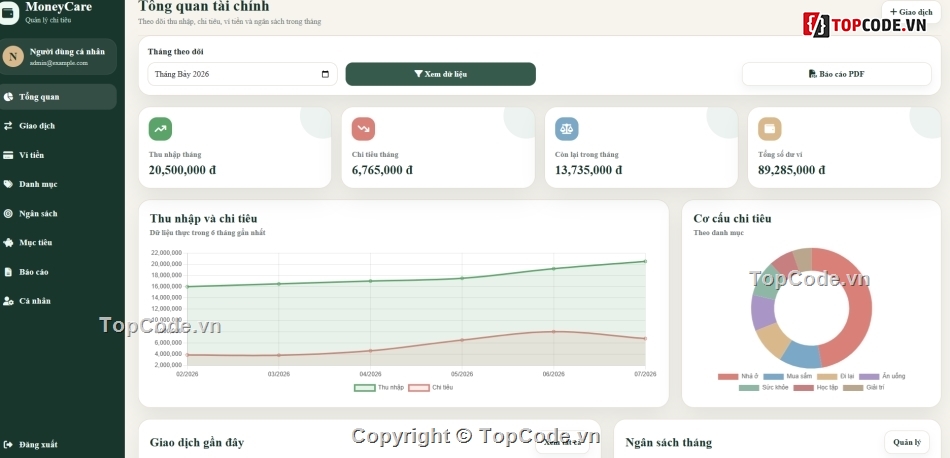950x458 pixels.
Task: Click the 13,735,000 đ remaining value
Action: [x=588, y=170]
